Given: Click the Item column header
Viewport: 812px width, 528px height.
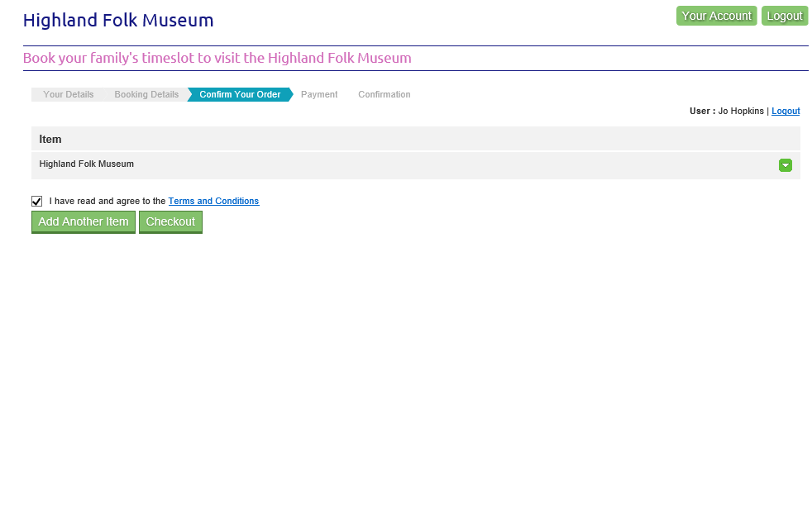Looking at the screenshot, I should pyautogui.click(x=50, y=139).
